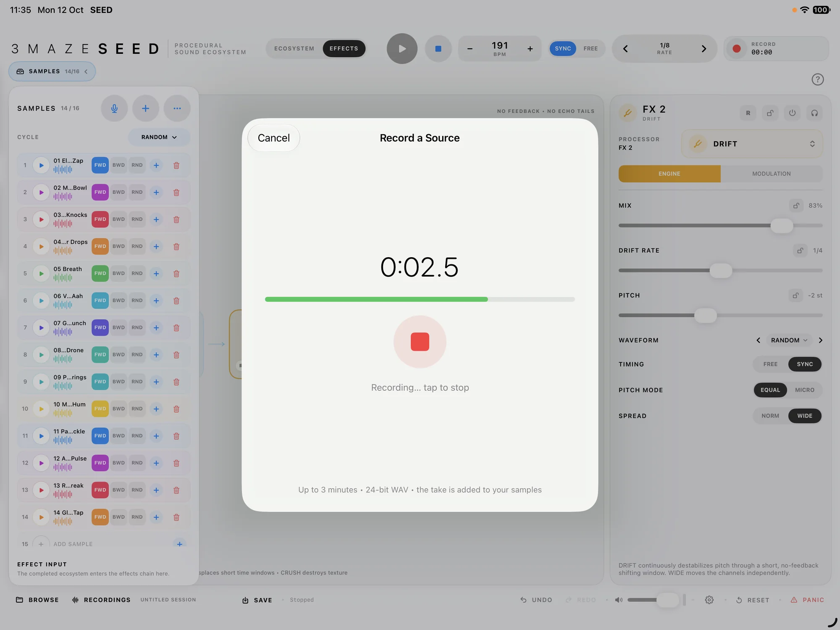Open the samples more options ellipsis
Screen dimensions: 840x630
pyautogui.click(x=177, y=108)
